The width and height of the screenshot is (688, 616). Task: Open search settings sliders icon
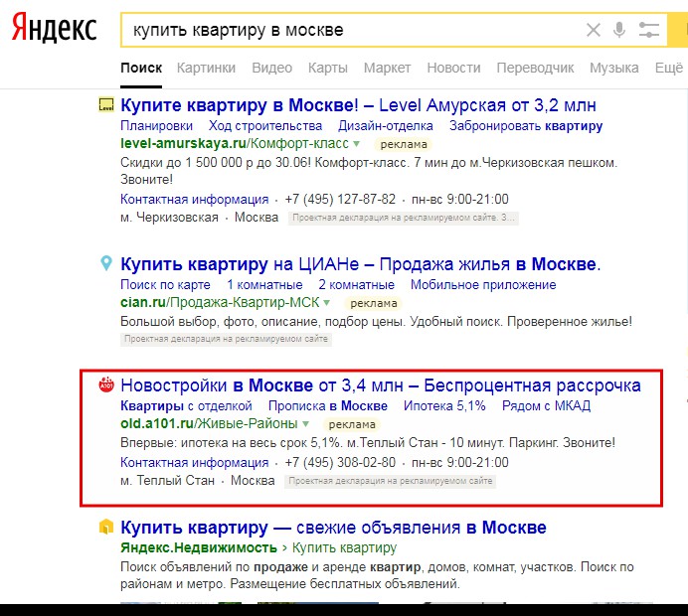point(649,30)
